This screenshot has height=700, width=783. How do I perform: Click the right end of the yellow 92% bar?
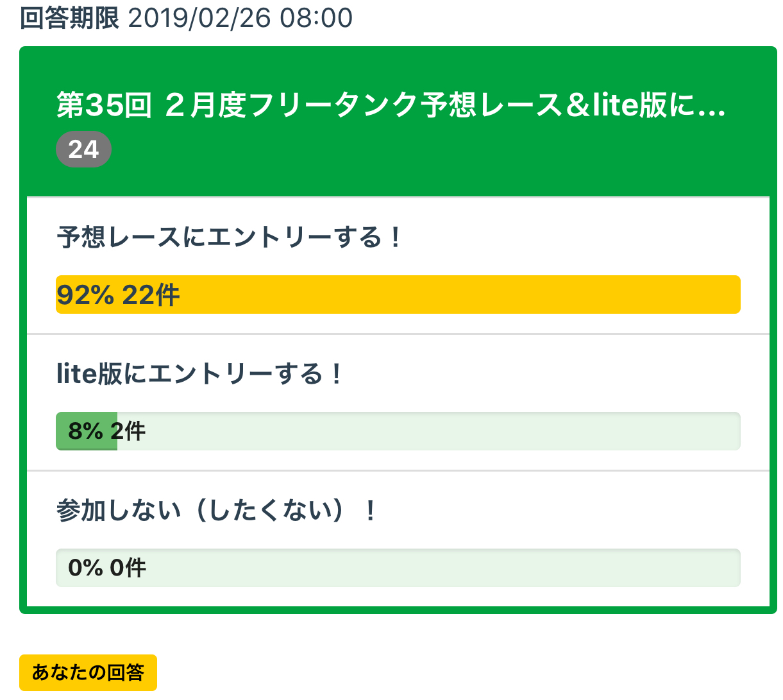[x=731, y=295]
